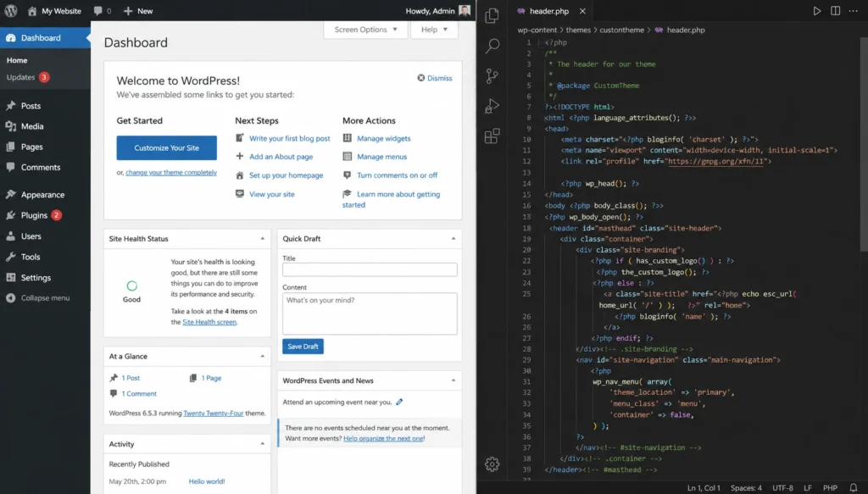Open the New content menu
This screenshot has width=868, height=494.
point(138,11)
